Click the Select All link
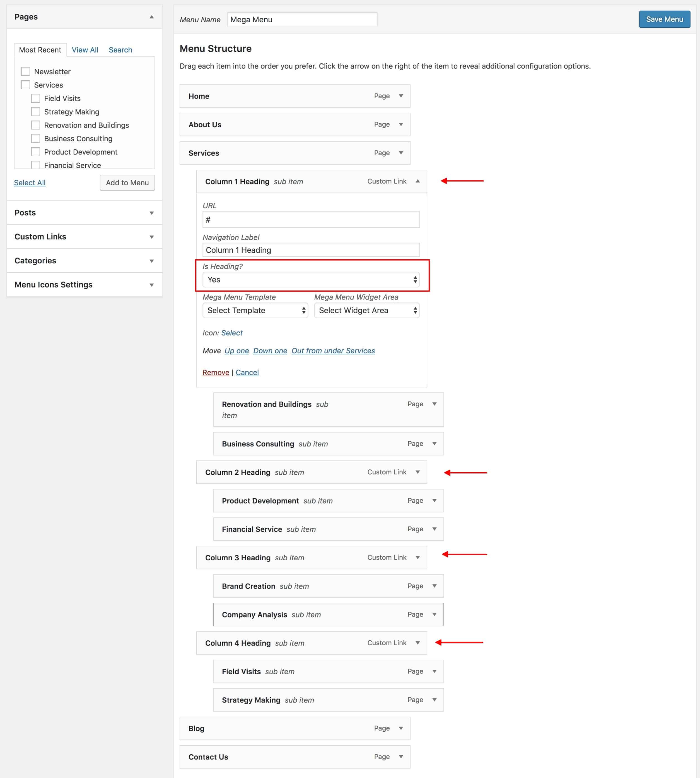 (30, 183)
